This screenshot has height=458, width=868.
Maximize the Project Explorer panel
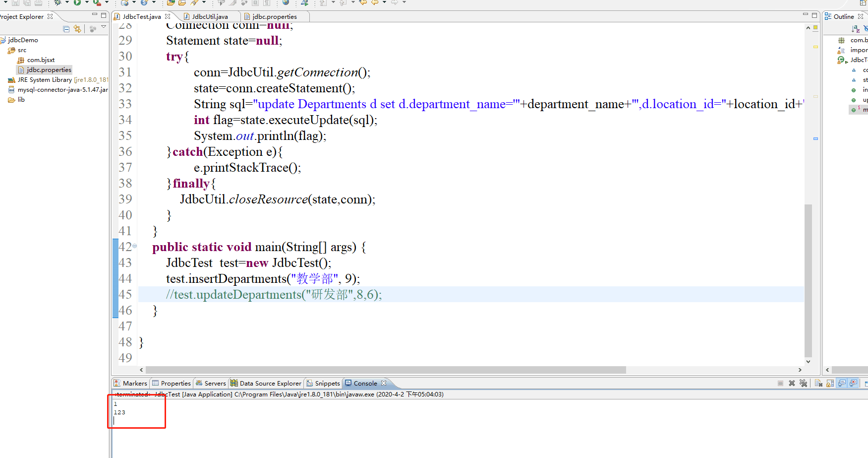(x=104, y=15)
